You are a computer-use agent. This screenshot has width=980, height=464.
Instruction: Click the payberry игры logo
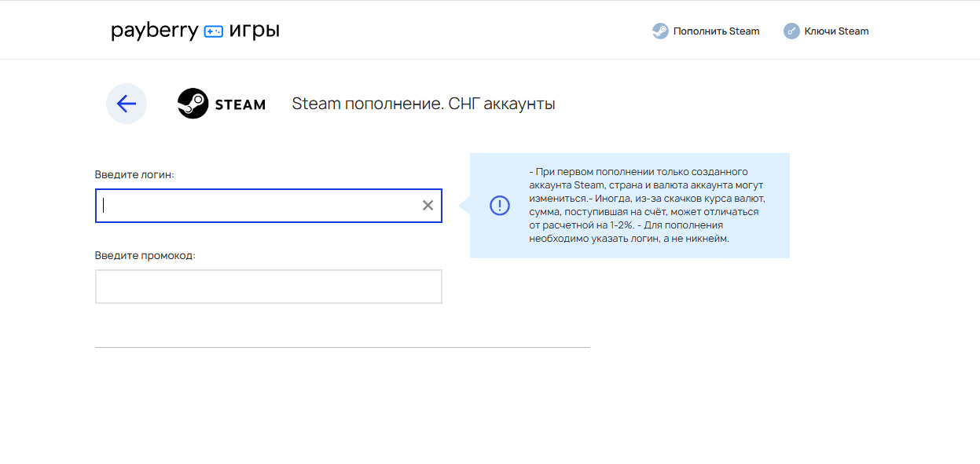tap(195, 30)
